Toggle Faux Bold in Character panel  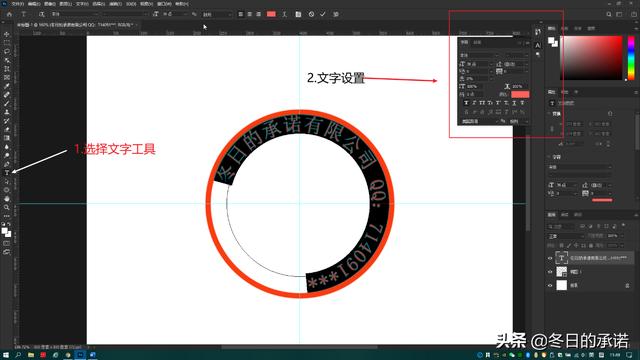[x=466, y=103]
